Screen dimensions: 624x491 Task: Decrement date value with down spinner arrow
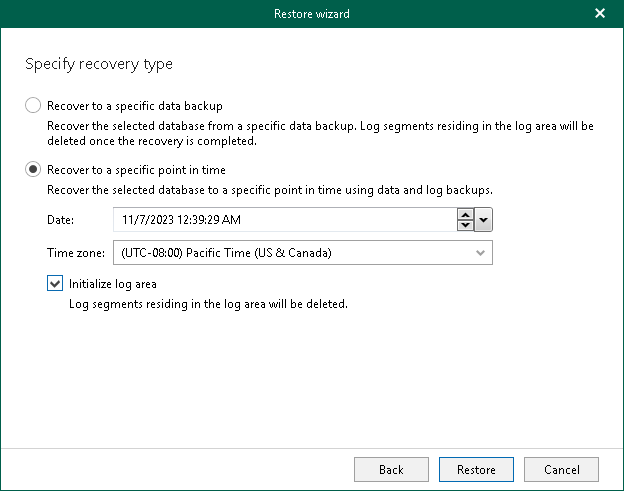[465, 225]
